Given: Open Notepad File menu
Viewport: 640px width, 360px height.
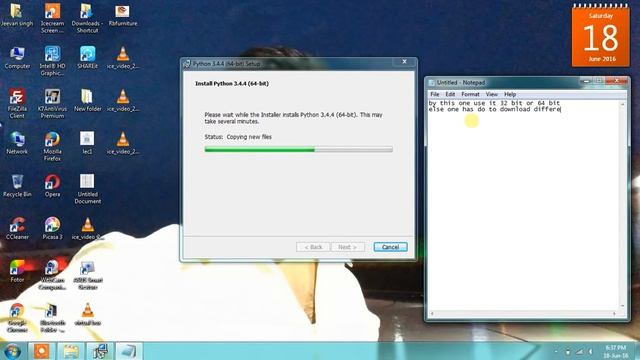Looking at the screenshot, I should [x=435, y=94].
